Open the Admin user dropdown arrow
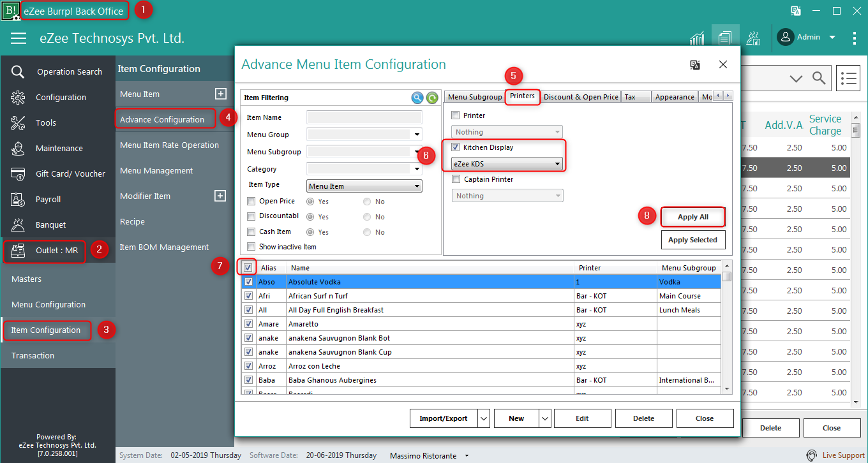This screenshot has width=868, height=463. click(x=832, y=38)
